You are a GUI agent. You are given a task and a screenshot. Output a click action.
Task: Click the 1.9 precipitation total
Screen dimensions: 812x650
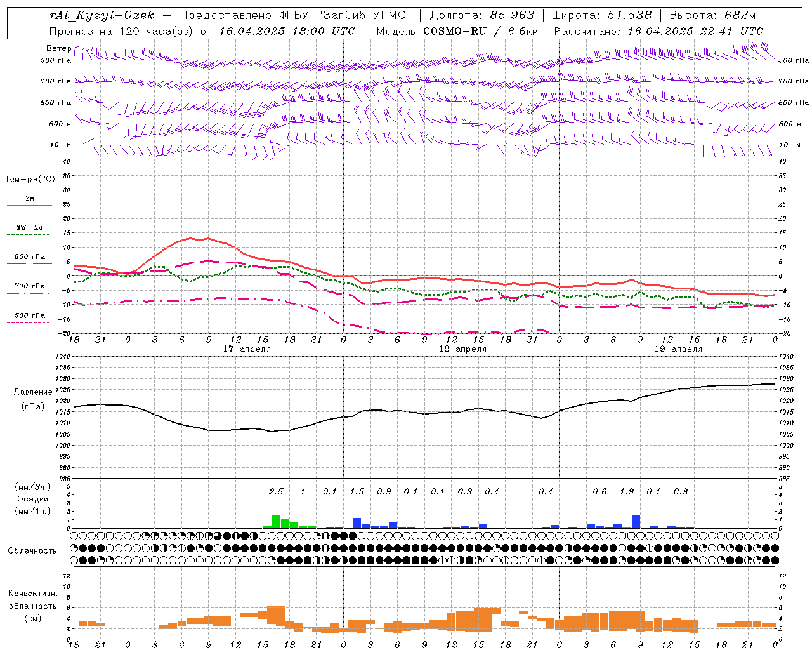pyautogui.click(x=627, y=491)
